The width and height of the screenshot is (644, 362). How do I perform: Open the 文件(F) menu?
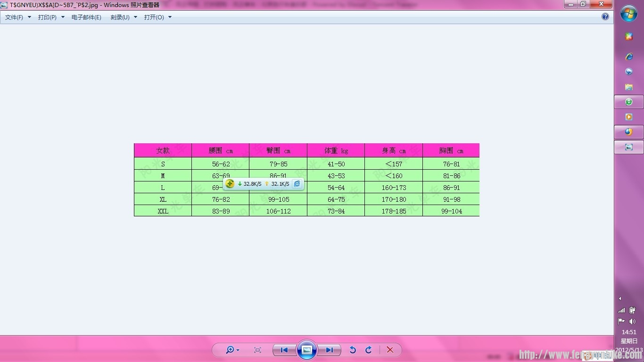point(18,17)
